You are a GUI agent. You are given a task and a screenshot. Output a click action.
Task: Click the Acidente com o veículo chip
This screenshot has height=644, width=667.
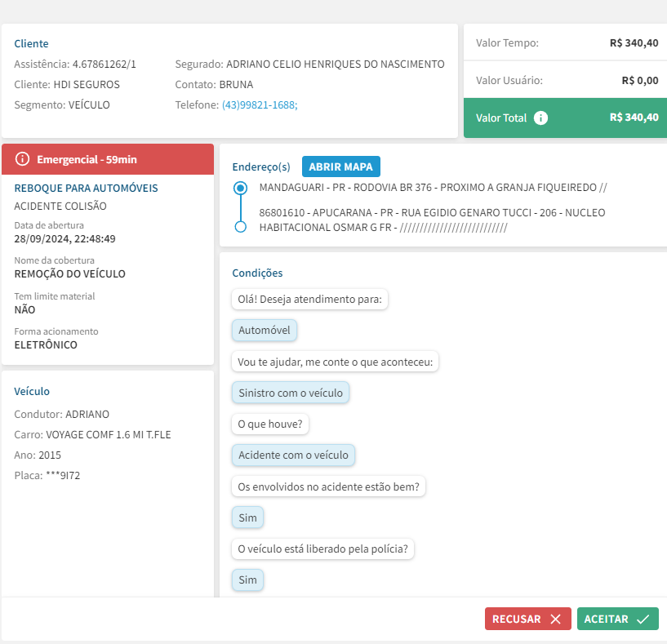tap(293, 455)
